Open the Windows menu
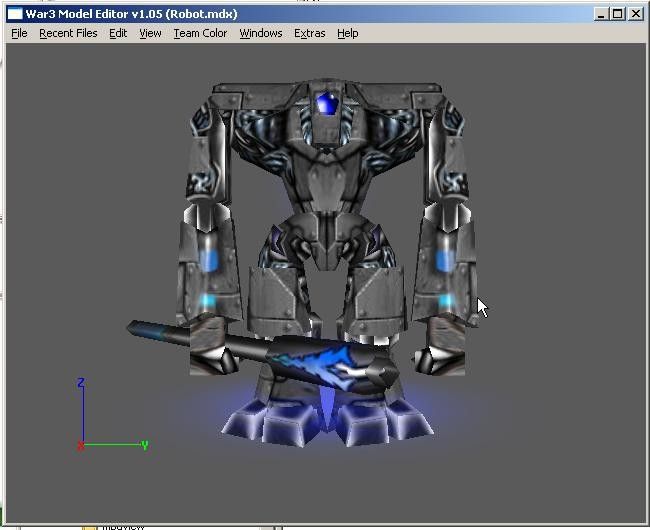The height and width of the screenshot is (530, 650). pyautogui.click(x=261, y=33)
